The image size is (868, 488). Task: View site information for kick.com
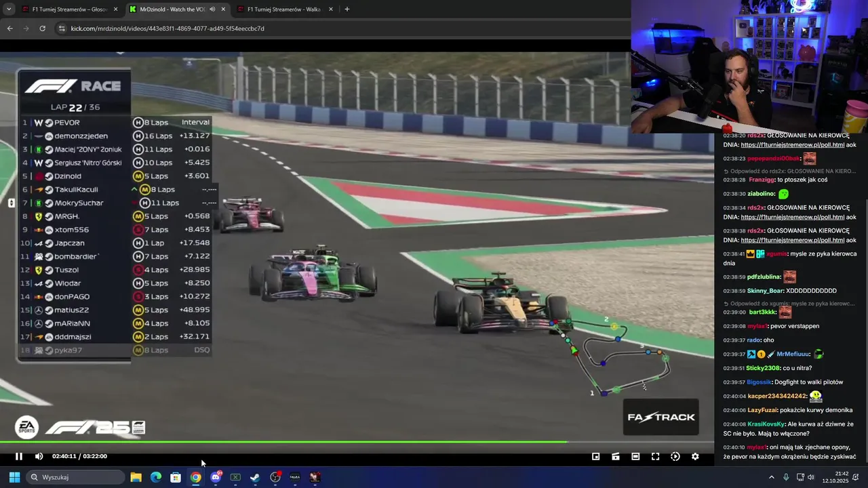tap(62, 28)
